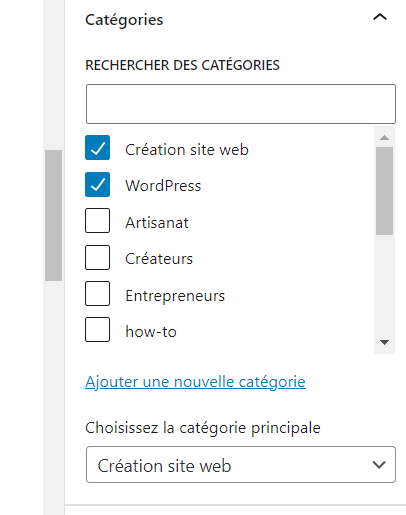Viewport: 406px width, 515px height.
Task: Uncheck the WordPress category checkbox
Action: [x=97, y=184]
